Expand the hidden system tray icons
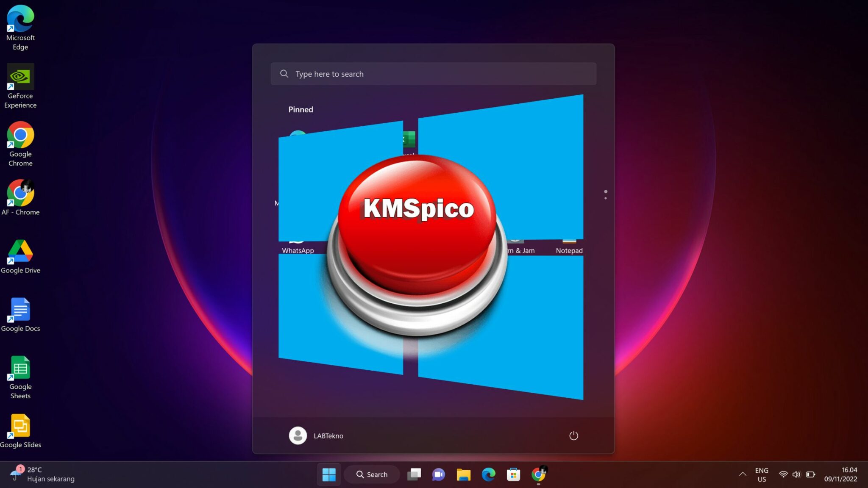 (x=743, y=474)
